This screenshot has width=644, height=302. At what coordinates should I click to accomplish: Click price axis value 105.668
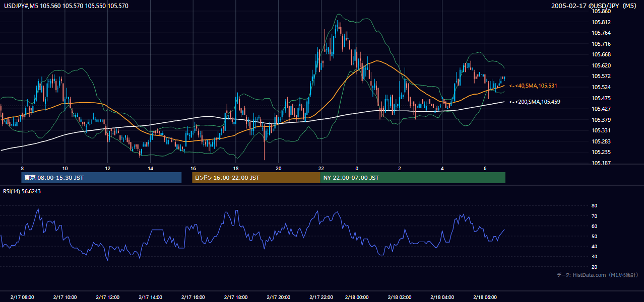pyautogui.click(x=601, y=54)
